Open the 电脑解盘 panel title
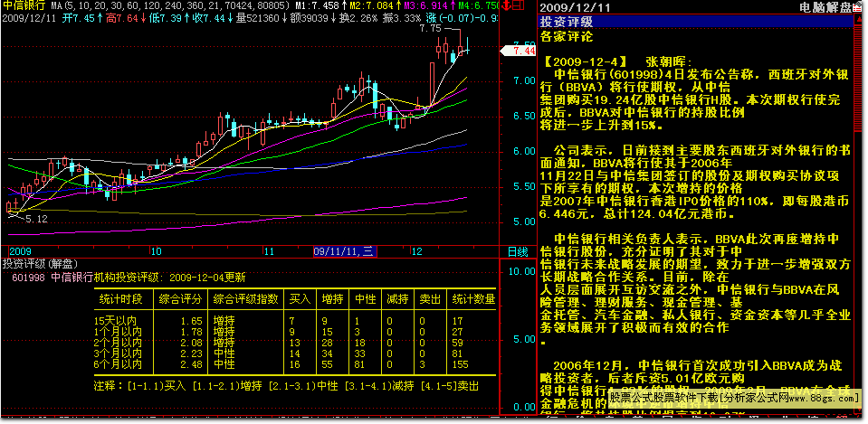This screenshot has height=424, width=868. 826,6
